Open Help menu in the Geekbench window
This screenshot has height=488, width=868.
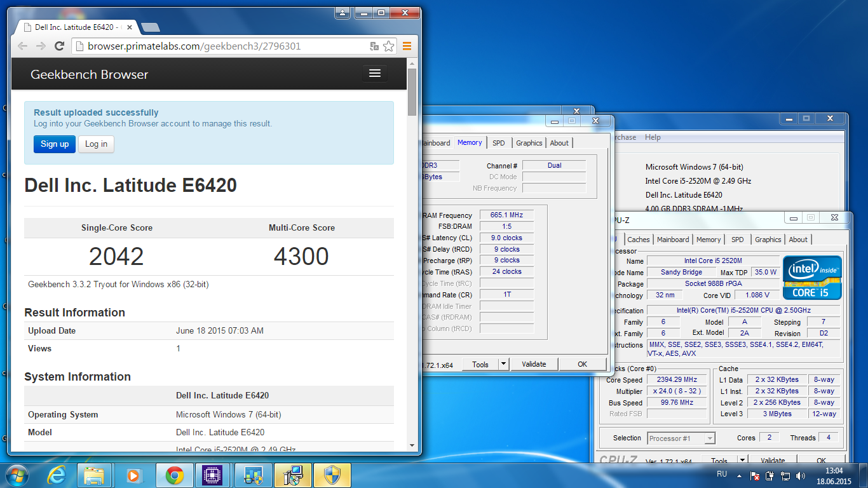click(x=653, y=137)
